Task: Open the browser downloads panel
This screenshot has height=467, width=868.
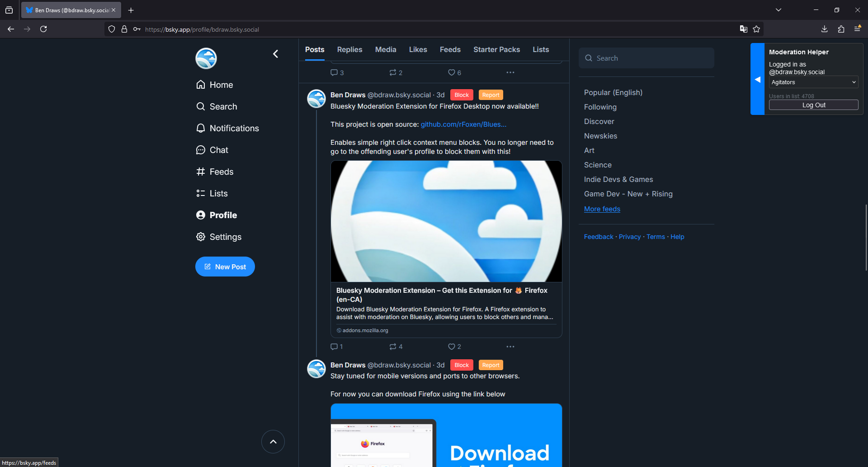Action: click(824, 29)
